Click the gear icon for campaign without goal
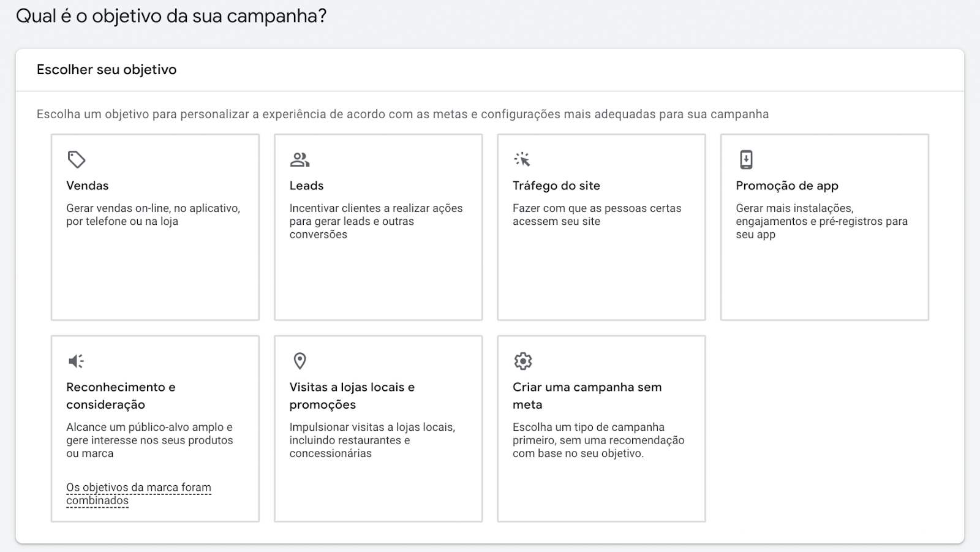Screen dimensions: 980x552 (523, 361)
